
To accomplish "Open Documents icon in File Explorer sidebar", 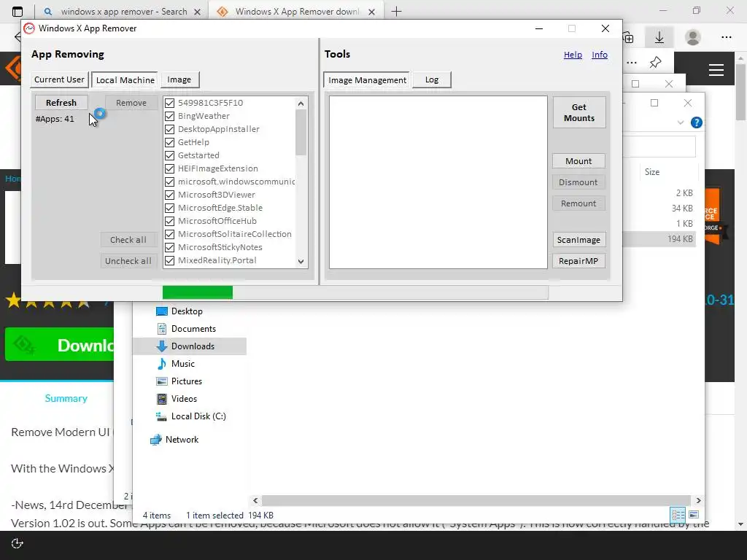I will coord(162,329).
